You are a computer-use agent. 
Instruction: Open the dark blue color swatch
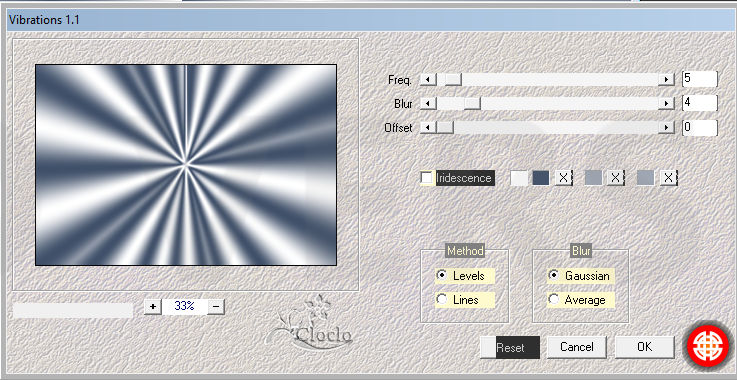coord(541,178)
